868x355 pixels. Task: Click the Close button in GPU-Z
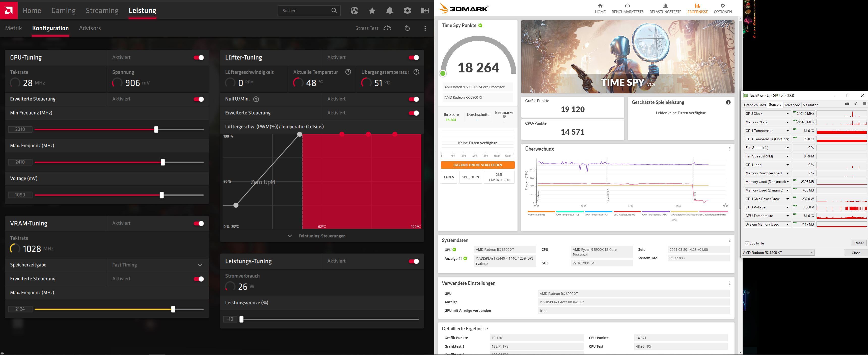tap(856, 253)
